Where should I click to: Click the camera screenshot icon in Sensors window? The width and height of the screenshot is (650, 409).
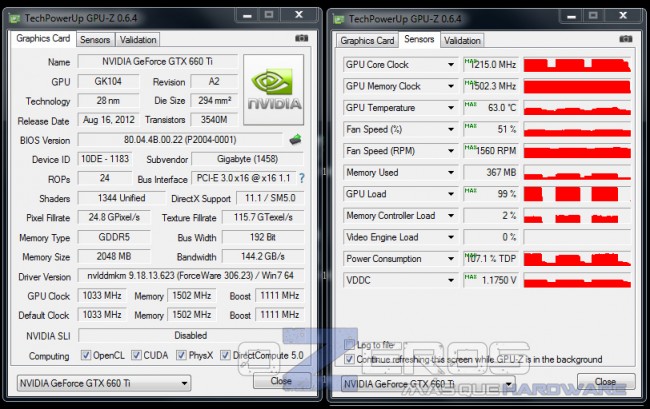coord(626,39)
